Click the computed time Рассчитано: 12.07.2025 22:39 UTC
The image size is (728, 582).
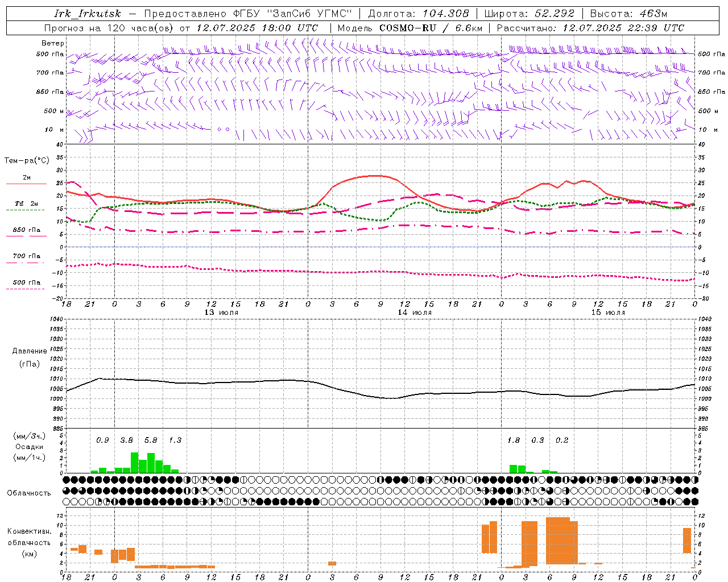pyautogui.click(x=590, y=28)
